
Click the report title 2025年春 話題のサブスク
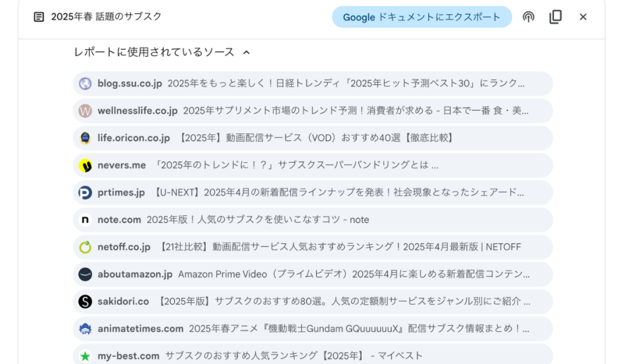[x=106, y=17]
